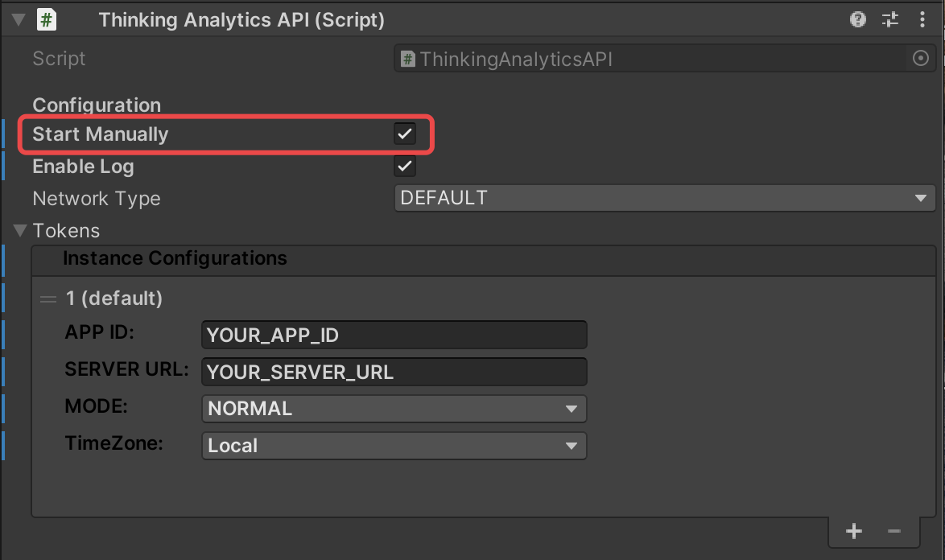This screenshot has width=945, height=560.
Task: Click the Enable Log label
Action: (x=83, y=167)
